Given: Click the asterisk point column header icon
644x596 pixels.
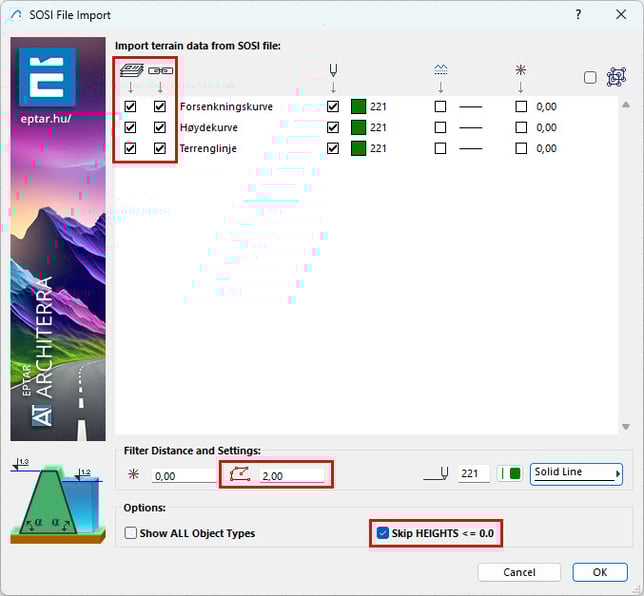Looking at the screenshot, I should (x=520, y=70).
